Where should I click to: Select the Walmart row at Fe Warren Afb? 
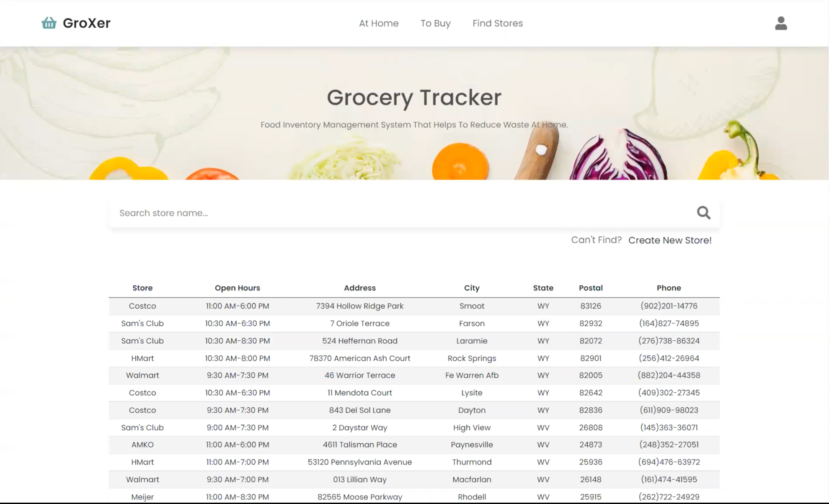coord(142,375)
